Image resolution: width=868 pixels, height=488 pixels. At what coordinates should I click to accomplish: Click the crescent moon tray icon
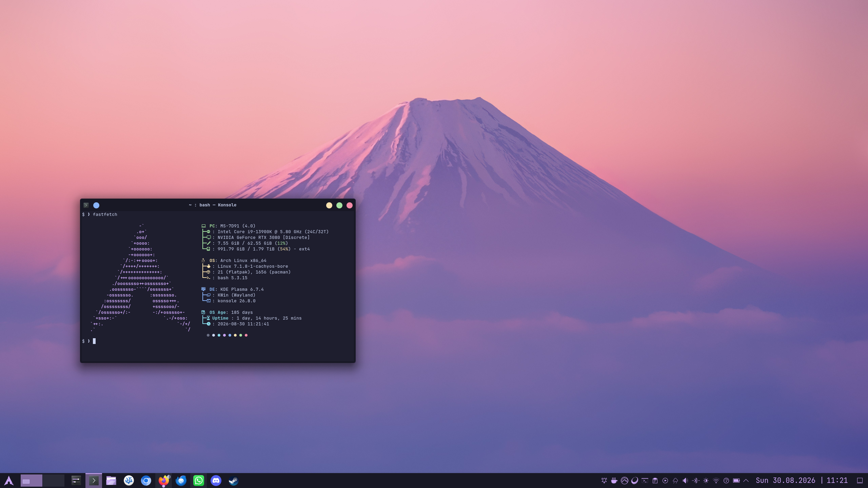[635, 481]
